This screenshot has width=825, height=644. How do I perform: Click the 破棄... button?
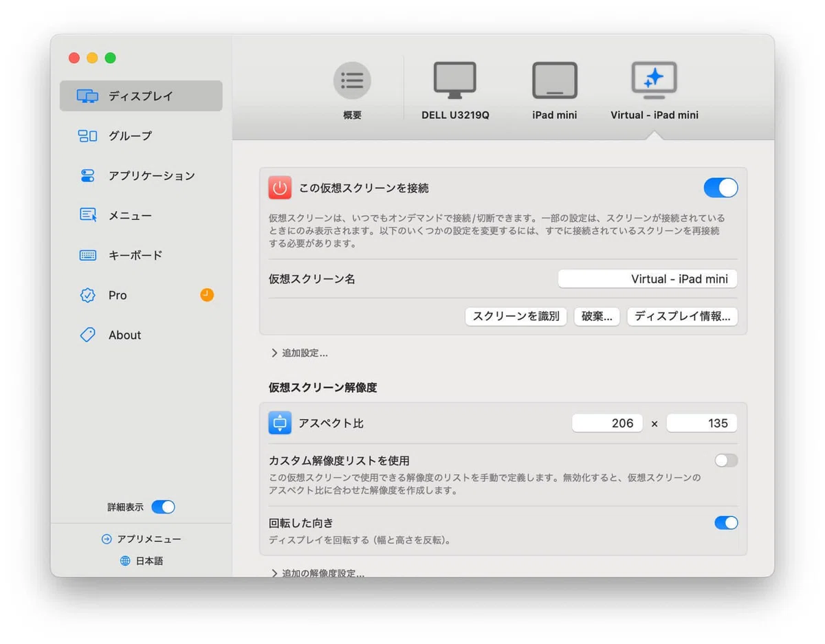(x=597, y=316)
